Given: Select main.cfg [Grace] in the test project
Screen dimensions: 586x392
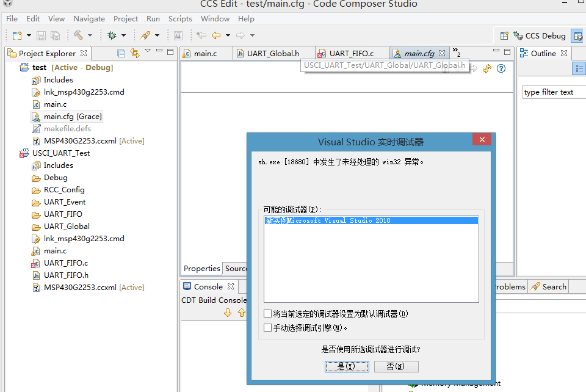Looking at the screenshot, I should click(x=67, y=117).
